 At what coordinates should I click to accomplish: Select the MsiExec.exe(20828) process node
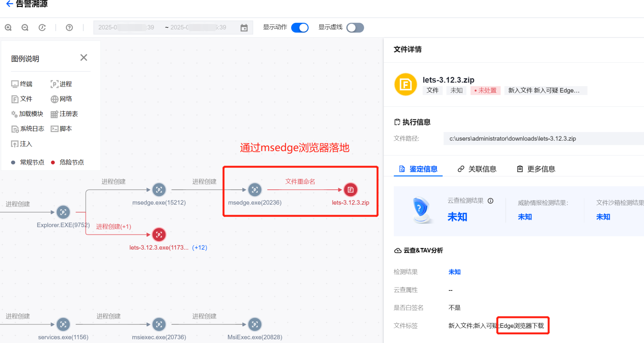(x=255, y=324)
